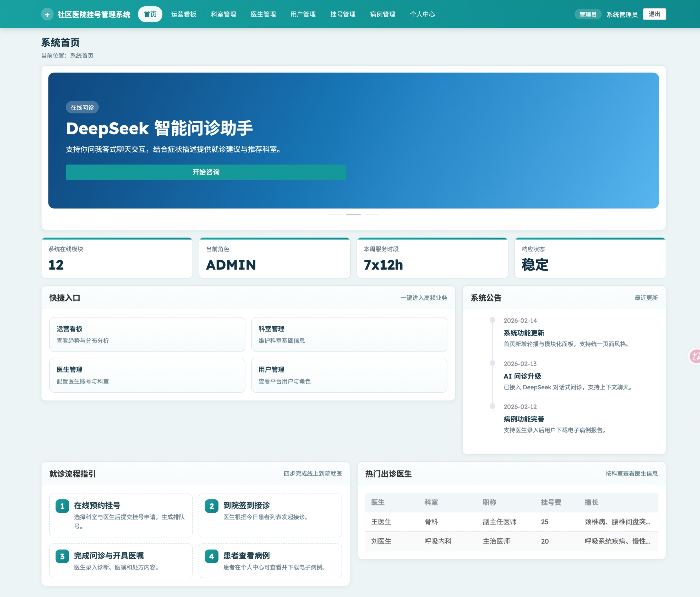Click the step 2 badge beside 到院签到接诊
The height and width of the screenshot is (597, 700).
click(211, 506)
